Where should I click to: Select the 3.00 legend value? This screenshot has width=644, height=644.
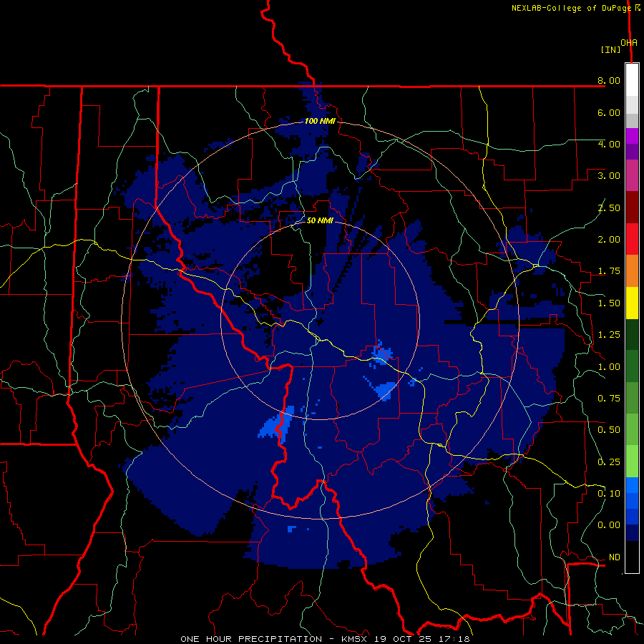[609, 176]
